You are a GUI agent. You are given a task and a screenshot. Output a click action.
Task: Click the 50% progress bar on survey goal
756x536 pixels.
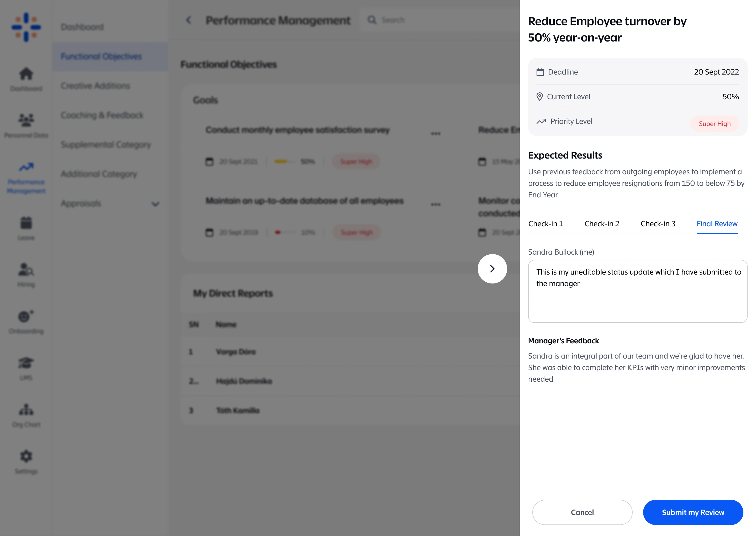click(285, 162)
